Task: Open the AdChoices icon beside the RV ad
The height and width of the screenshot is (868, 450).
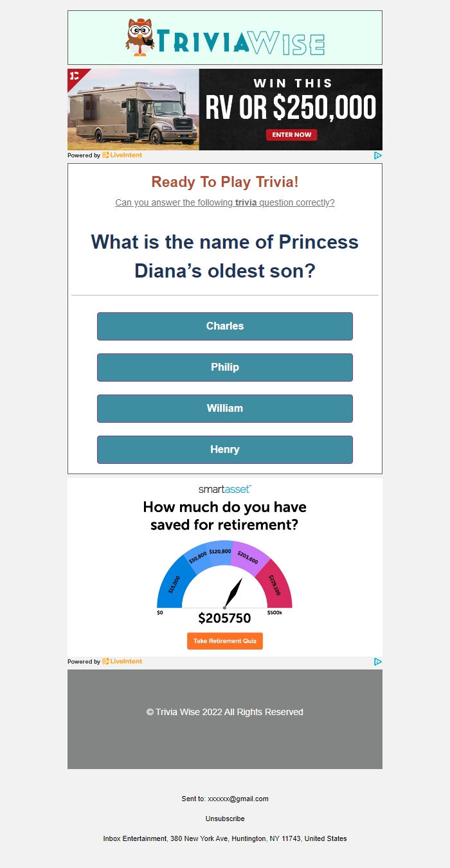Action: tap(378, 155)
